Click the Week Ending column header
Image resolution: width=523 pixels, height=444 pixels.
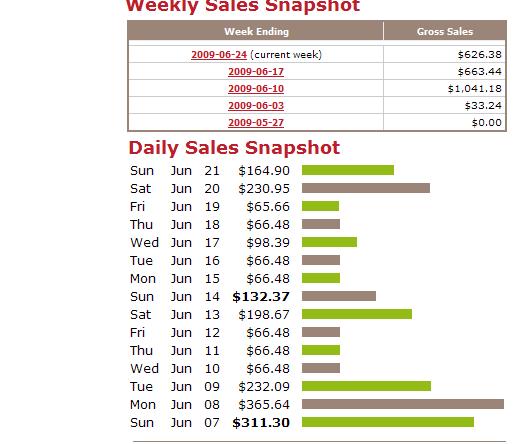(256, 31)
